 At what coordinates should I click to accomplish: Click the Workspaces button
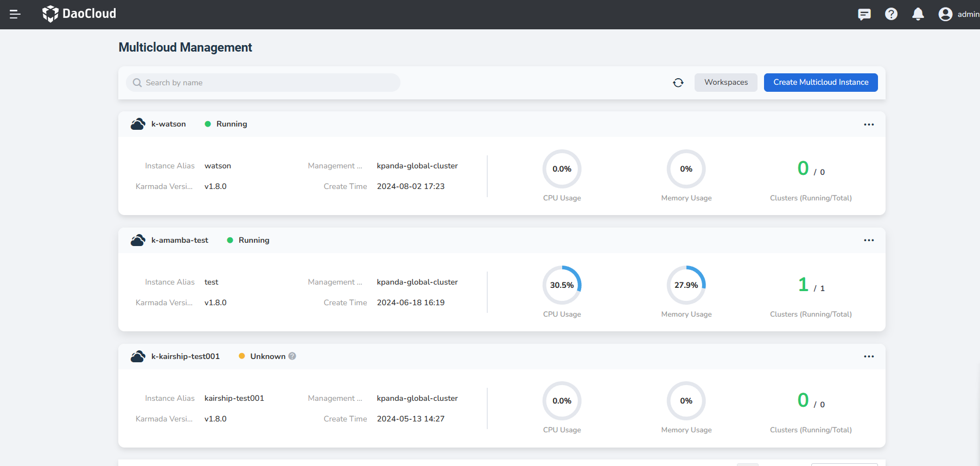[726, 83]
